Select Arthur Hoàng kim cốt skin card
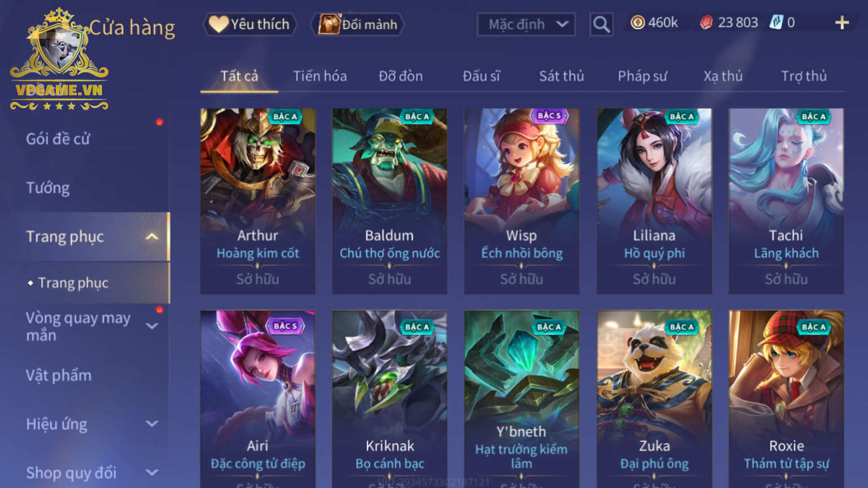 (258, 201)
